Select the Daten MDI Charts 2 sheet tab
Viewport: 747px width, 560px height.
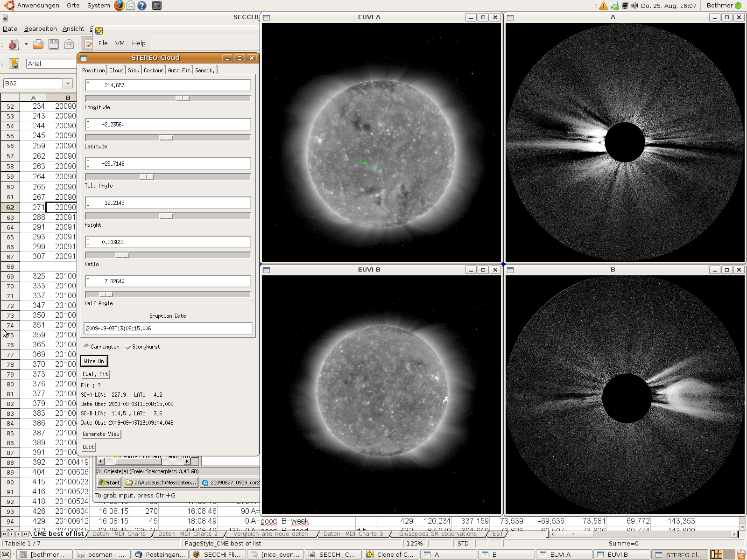[x=188, y=534]
